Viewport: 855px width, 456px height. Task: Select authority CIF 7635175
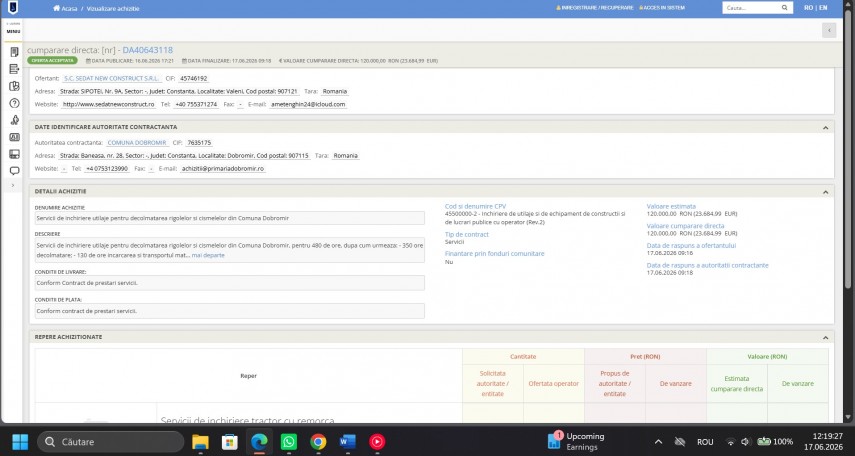point(199,143)
